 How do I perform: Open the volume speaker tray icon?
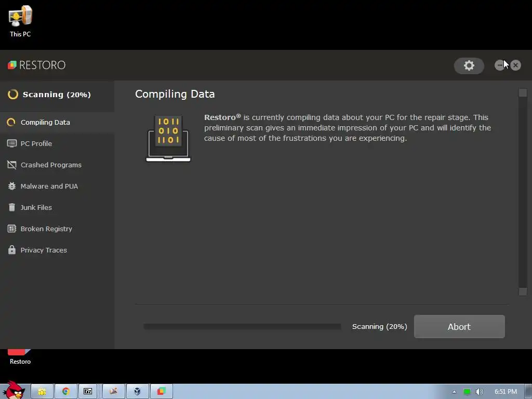pyautogui.click(x=479, y=392)
